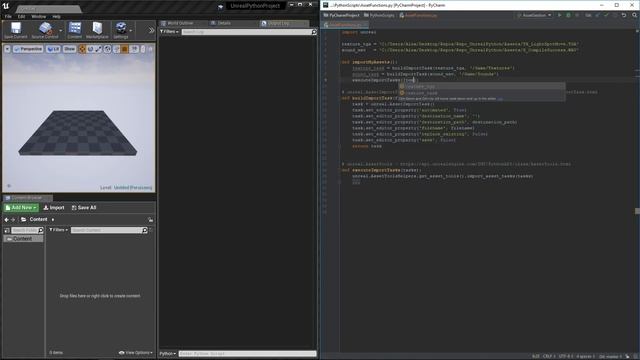The width and height of the screenshot is (640, 360).
Task: Open the Output Log Filters dropdown
Action: pos(169,31)
